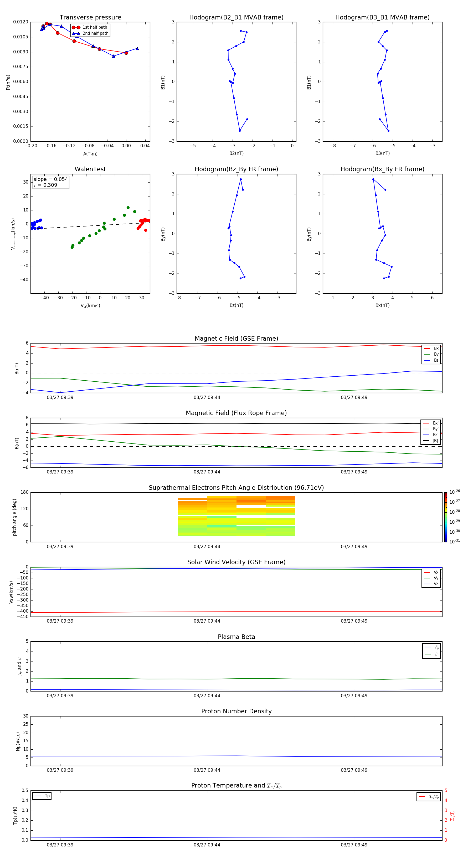Click the 'Vy' legend entry in the velocity plot

tap(431, 578)
